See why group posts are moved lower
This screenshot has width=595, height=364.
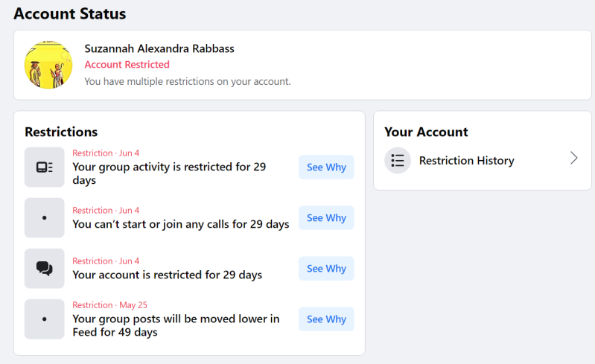pos(326,319)
